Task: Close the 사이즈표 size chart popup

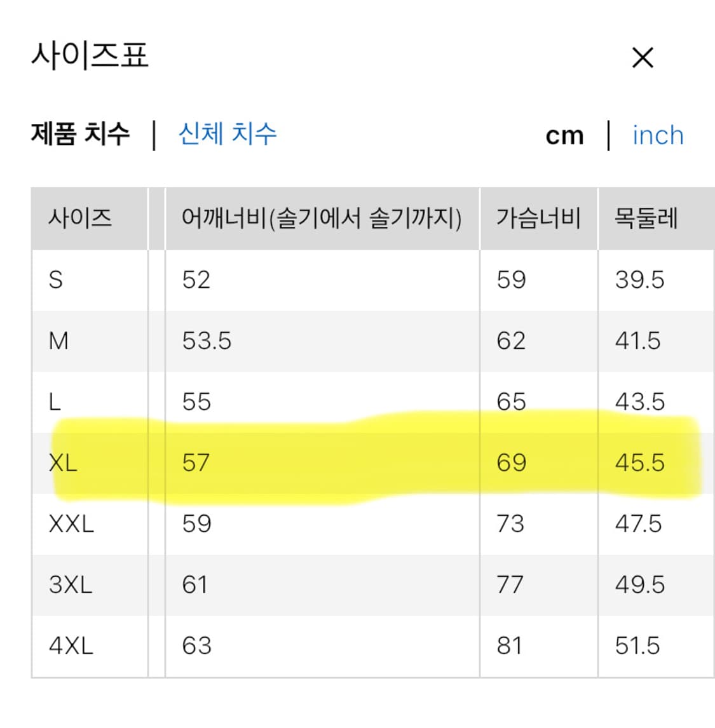Action: [644, 58]
